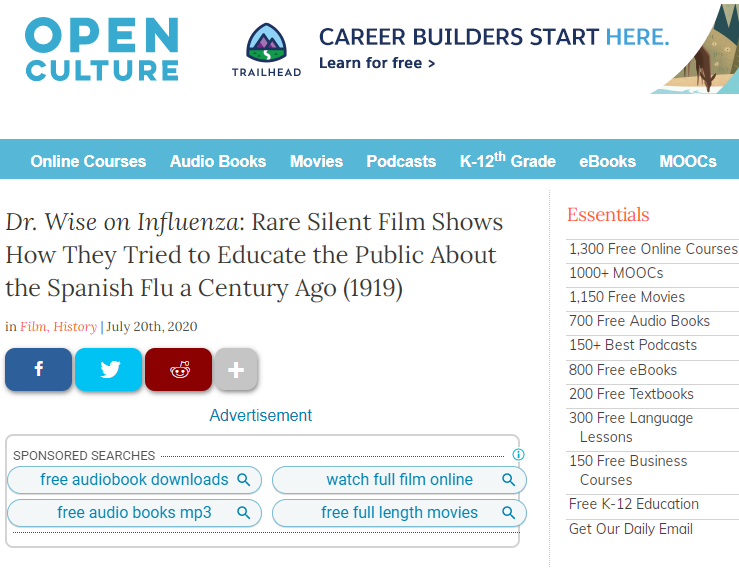Click 'free full length movies' search
This screenshot has width=739, height=568.
pos(399,513)
